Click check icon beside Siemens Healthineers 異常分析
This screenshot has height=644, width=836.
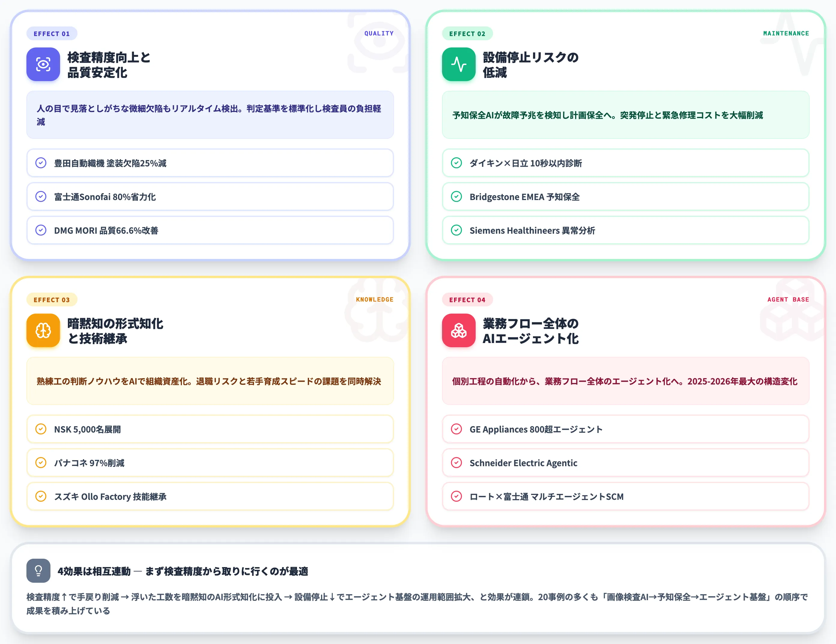click(456, 230)
